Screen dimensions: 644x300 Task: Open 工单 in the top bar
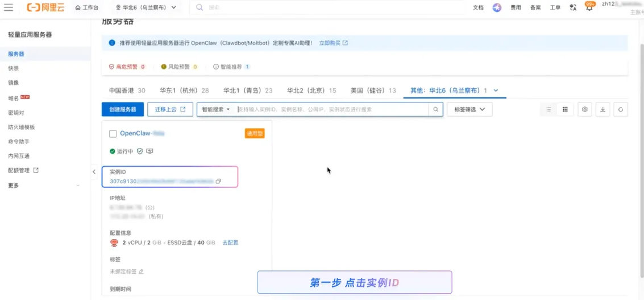coord(555,7)
